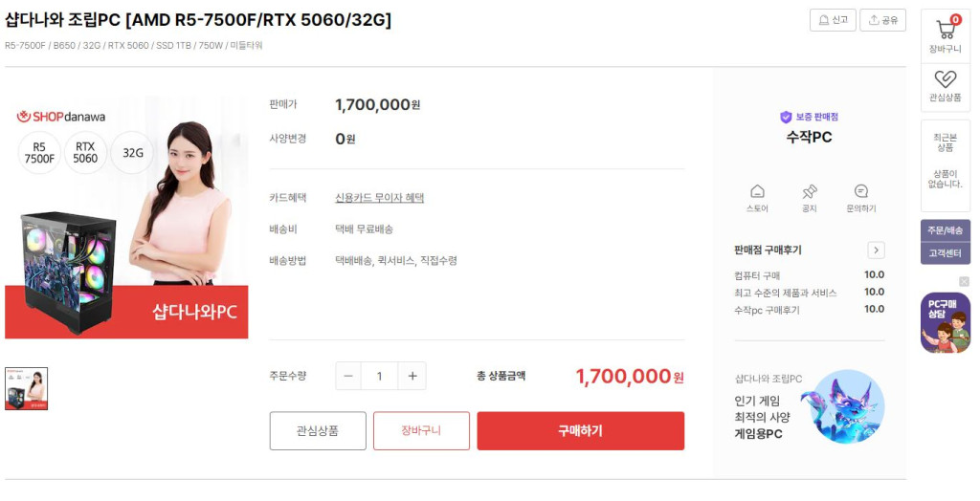The height and width of the screenshot is (501, 980).
Task: Click the 문의하기 chat icon
Action: pos(860,191)
